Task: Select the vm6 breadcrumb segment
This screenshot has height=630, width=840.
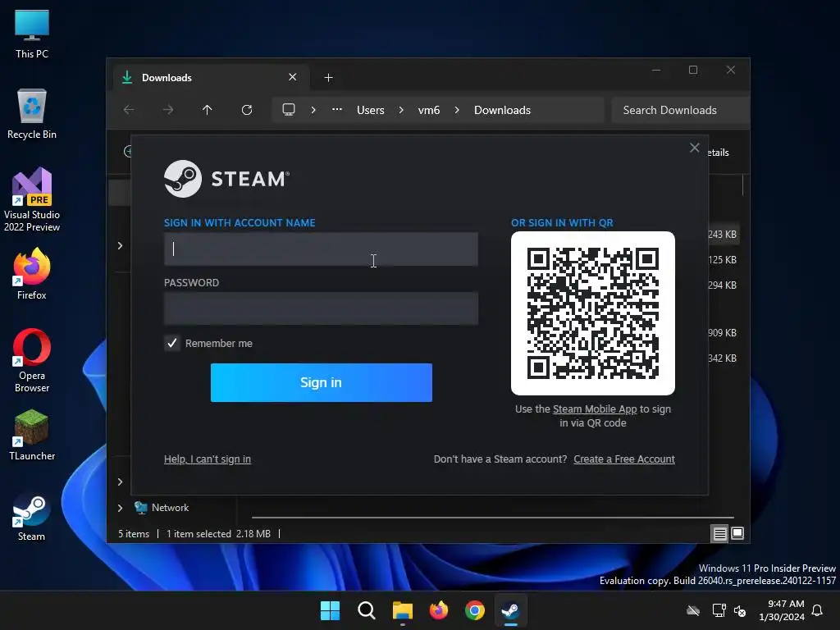Action: [x=428, y=110]
